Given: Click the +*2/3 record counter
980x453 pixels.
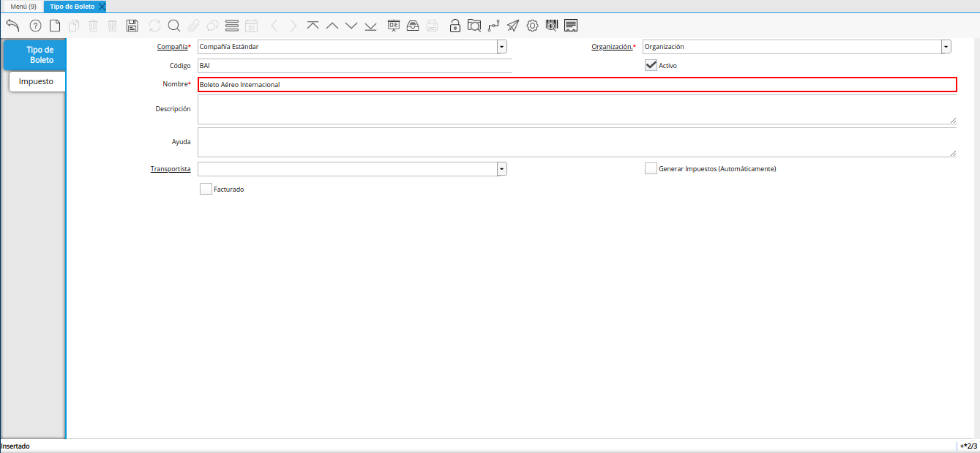Looking at the screenshot, I should [968, 446].
